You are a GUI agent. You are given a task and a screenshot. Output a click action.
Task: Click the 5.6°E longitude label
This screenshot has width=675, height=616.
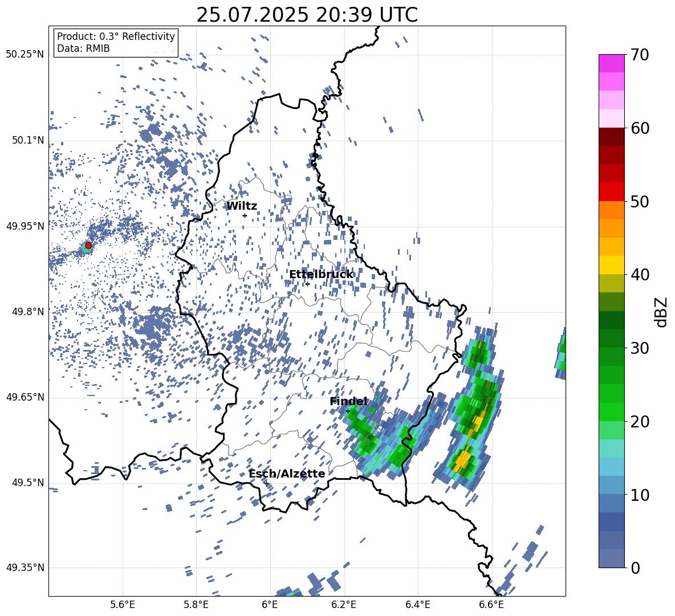click(123, 605)
